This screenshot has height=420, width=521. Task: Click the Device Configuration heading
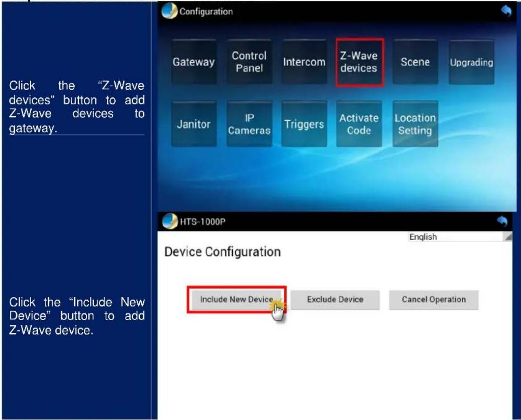pyautogui.click(x=223, y=252)
